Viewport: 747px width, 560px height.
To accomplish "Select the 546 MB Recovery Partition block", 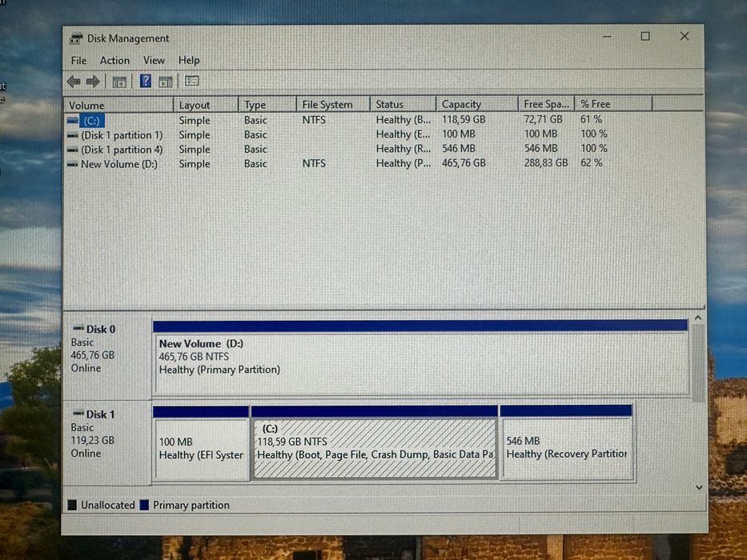I will (x=567, y=442).
